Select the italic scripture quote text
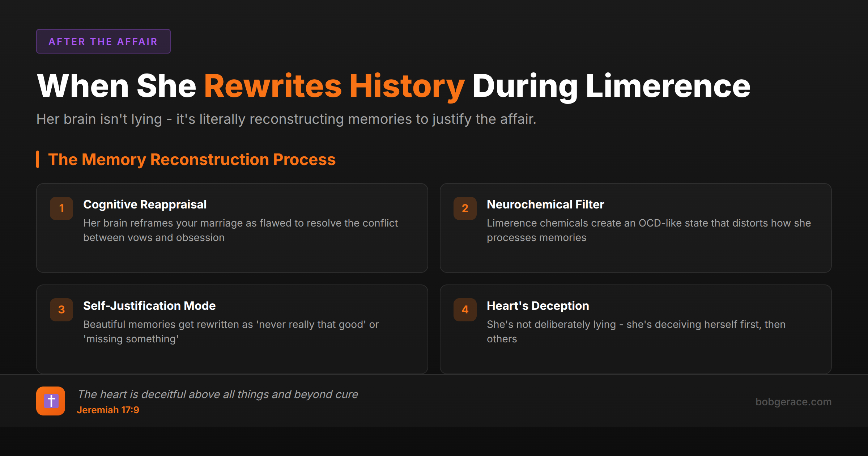 point(218,394)
